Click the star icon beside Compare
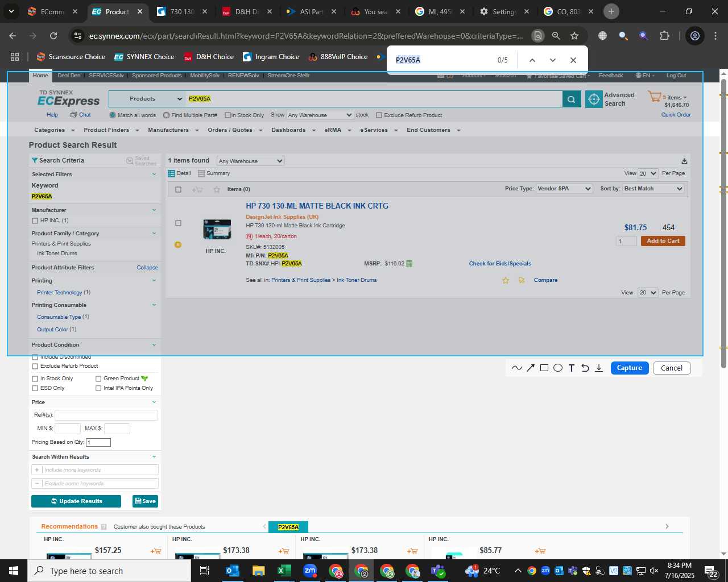 pos(505,280)
